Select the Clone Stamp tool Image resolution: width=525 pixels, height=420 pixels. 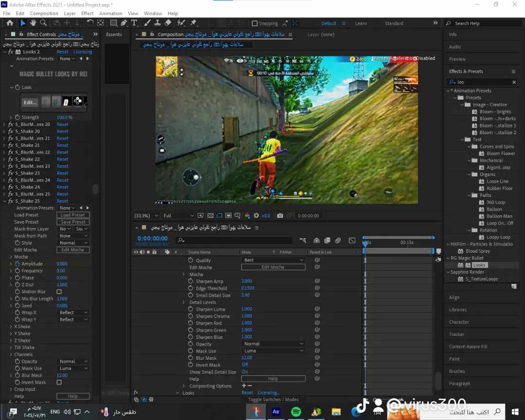(157, 23)
